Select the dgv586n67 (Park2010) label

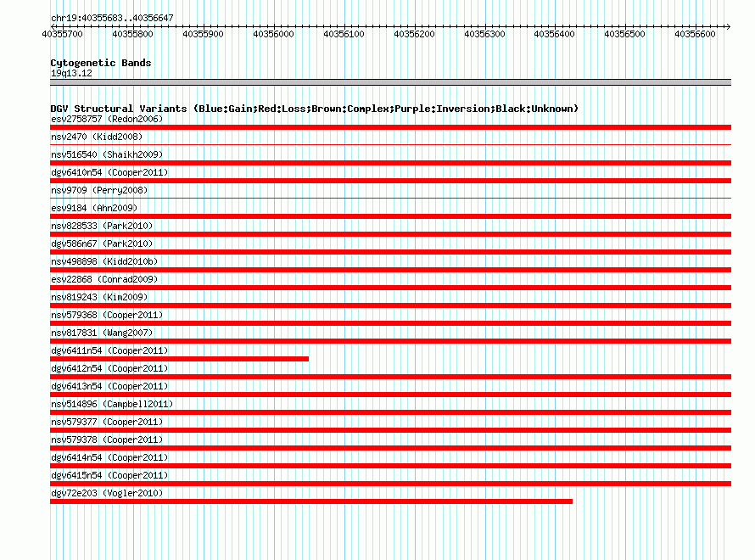pyautogui.click(x=102, y=244)
